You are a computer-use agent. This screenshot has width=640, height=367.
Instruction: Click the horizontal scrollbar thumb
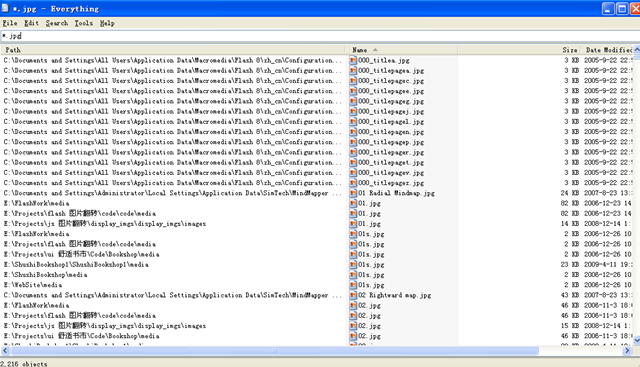275,351
